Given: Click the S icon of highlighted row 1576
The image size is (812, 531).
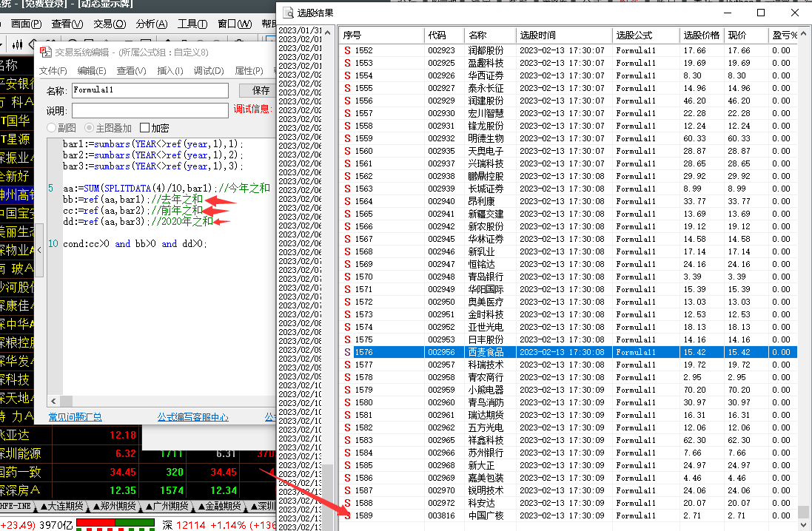Looking at the screenshot, I should click(347, 352).
